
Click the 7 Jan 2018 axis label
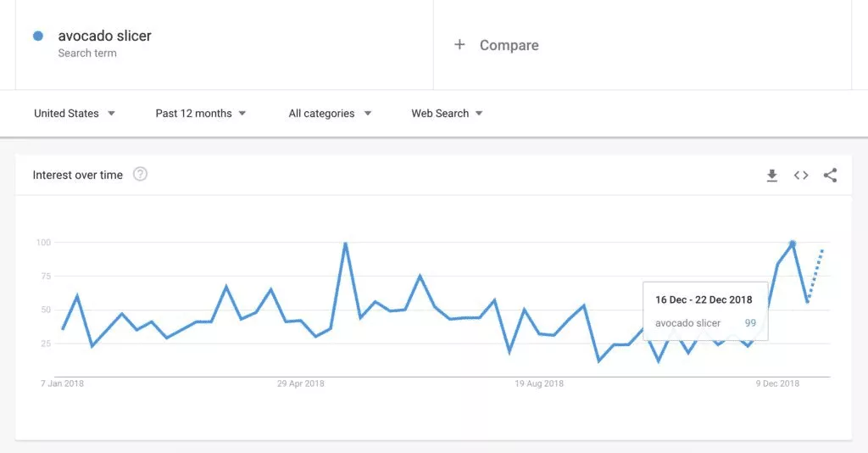pyautogui.click(x=62, y=383)
